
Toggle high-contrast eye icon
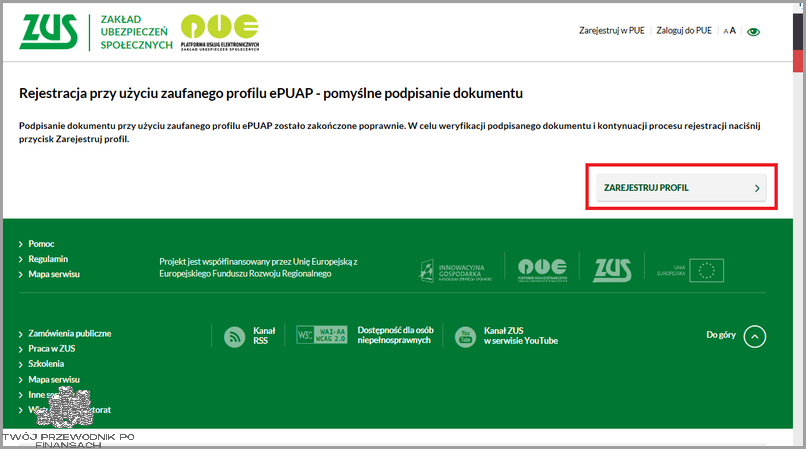[x=753, y=32]
